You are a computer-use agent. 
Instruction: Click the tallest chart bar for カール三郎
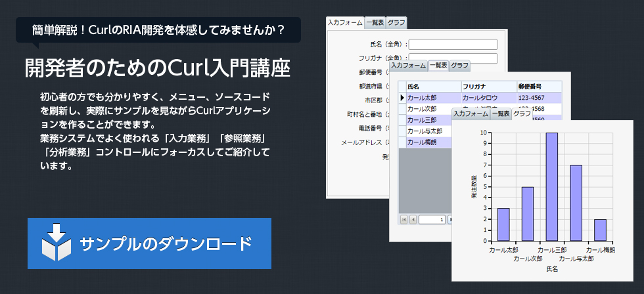[x=552, y=186]
